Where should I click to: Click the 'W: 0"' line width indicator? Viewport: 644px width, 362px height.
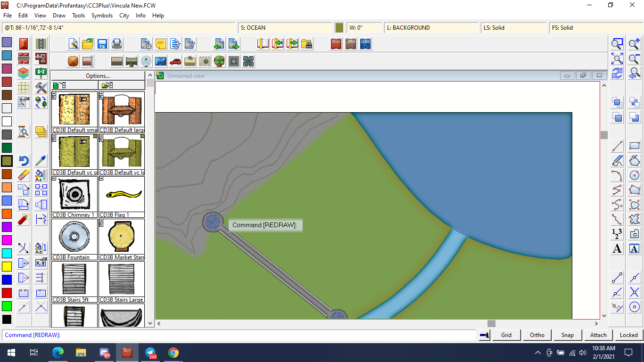(x=364, y=28)
